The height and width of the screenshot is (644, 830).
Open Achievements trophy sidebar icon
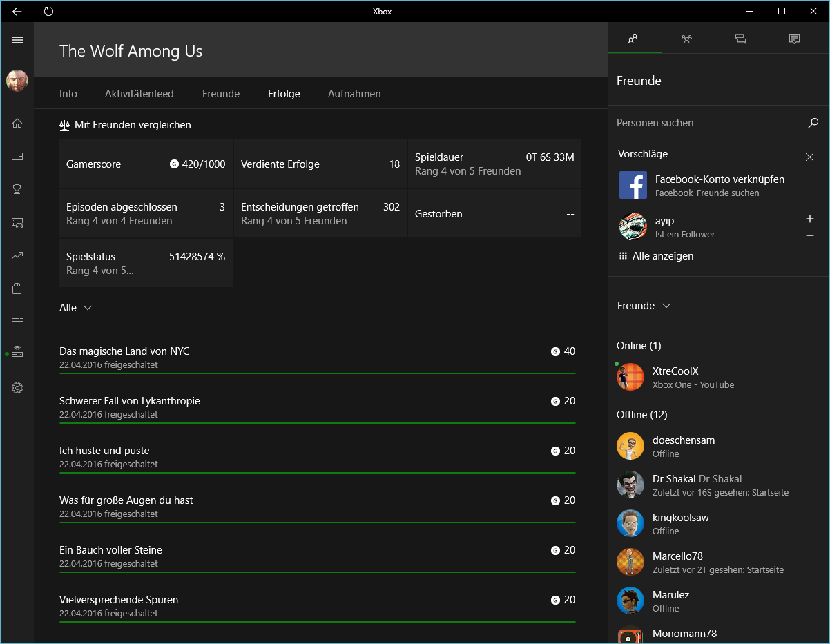click(x=17, y=189)
